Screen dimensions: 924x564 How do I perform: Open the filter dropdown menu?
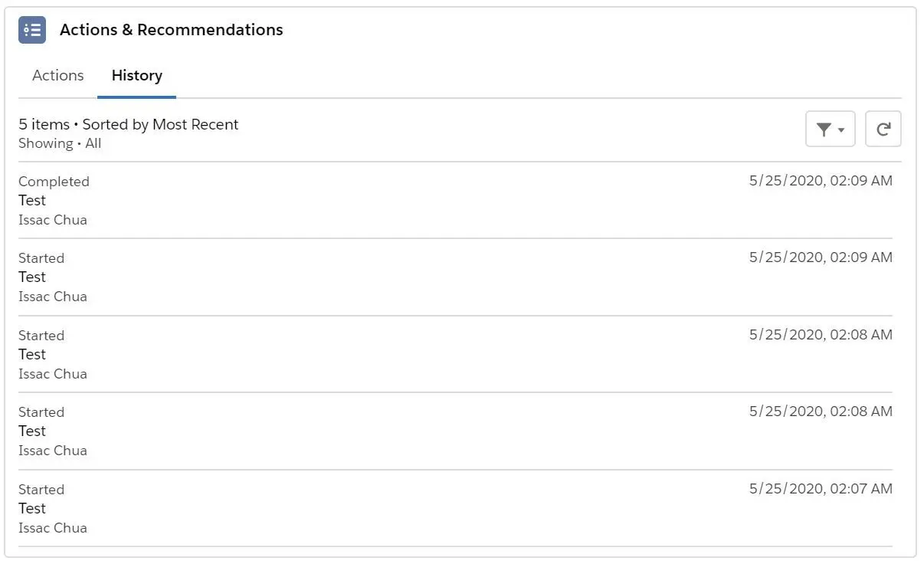(x=831, y=130)
